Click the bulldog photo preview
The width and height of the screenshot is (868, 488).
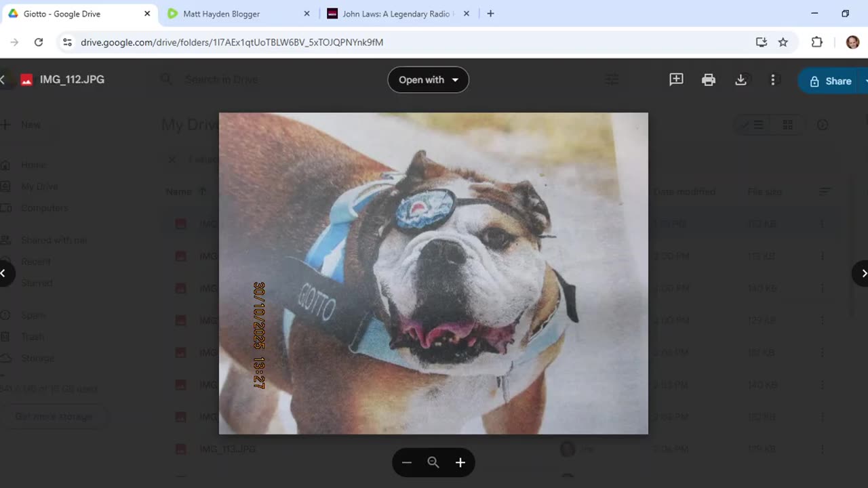click(433, 273)
